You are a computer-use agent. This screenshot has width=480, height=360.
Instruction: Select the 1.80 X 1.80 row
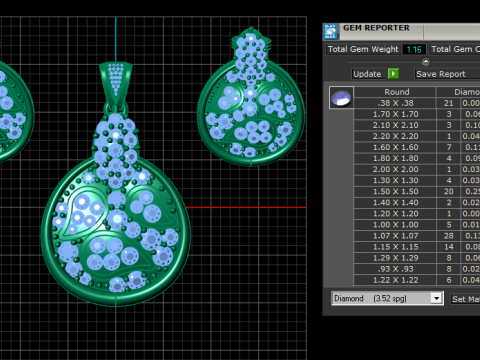coord(417,158)
